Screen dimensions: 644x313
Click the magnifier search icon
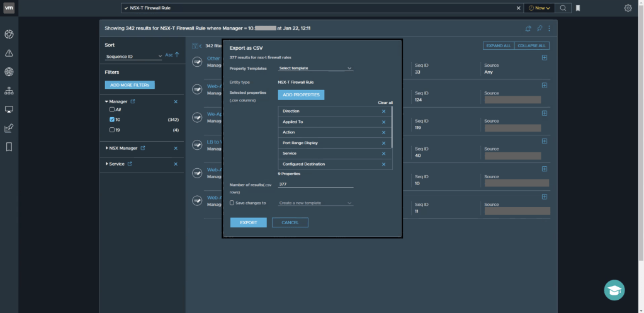point(563,8)
